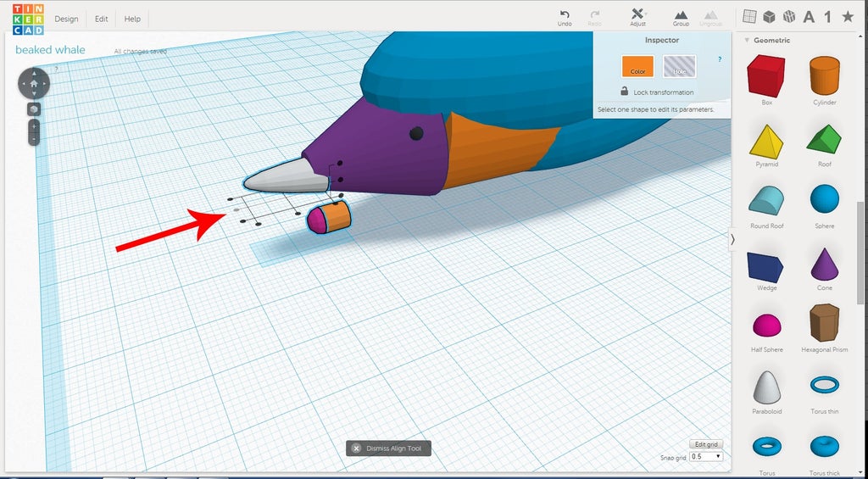The image size is (868, 479).
Task: Pick the yellow Pyramid shape
Action: (x=766, y=142)
